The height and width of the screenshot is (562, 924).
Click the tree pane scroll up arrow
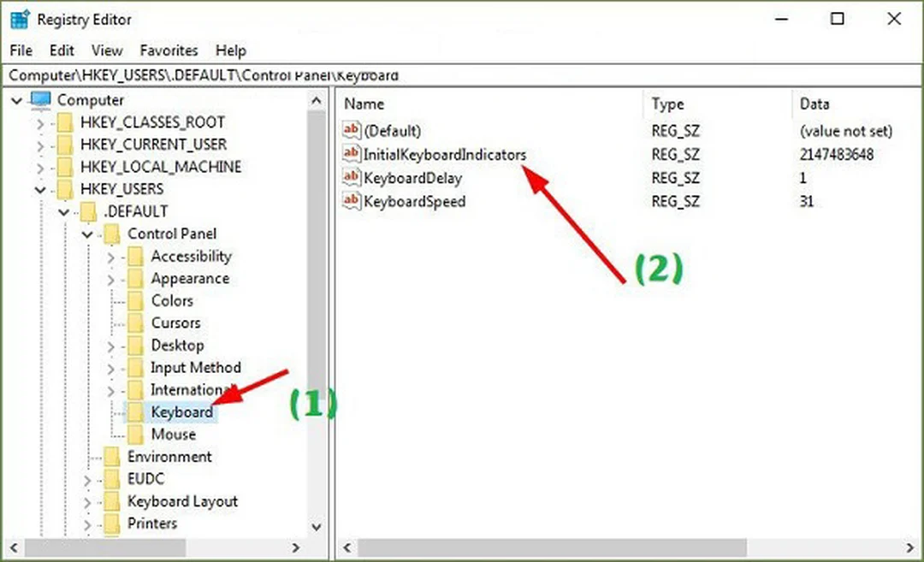click(x=317, y=101)
